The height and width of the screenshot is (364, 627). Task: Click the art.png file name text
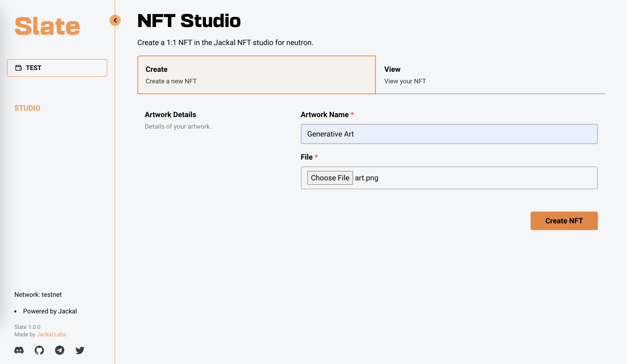[x=366, y=178]
